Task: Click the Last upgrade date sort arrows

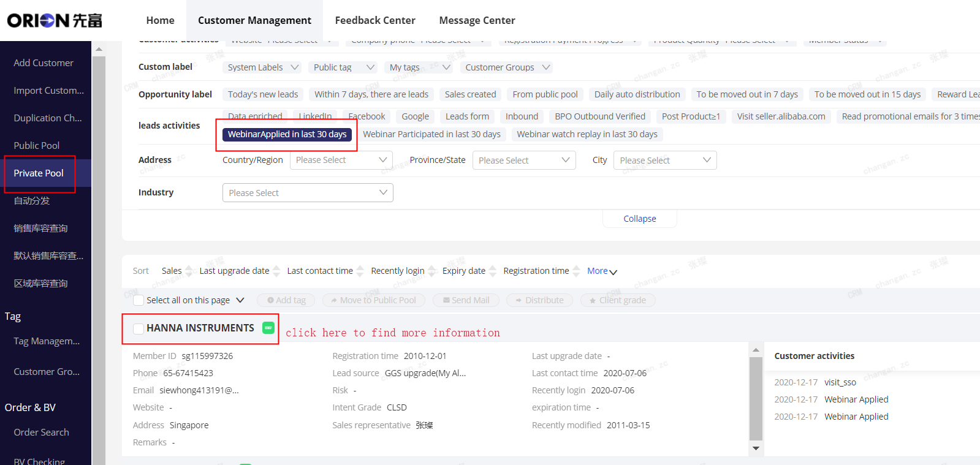Action: tap(276, 271)
